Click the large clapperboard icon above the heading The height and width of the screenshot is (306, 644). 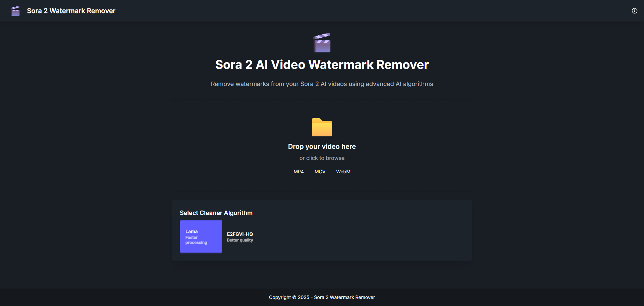coord(322,43)
